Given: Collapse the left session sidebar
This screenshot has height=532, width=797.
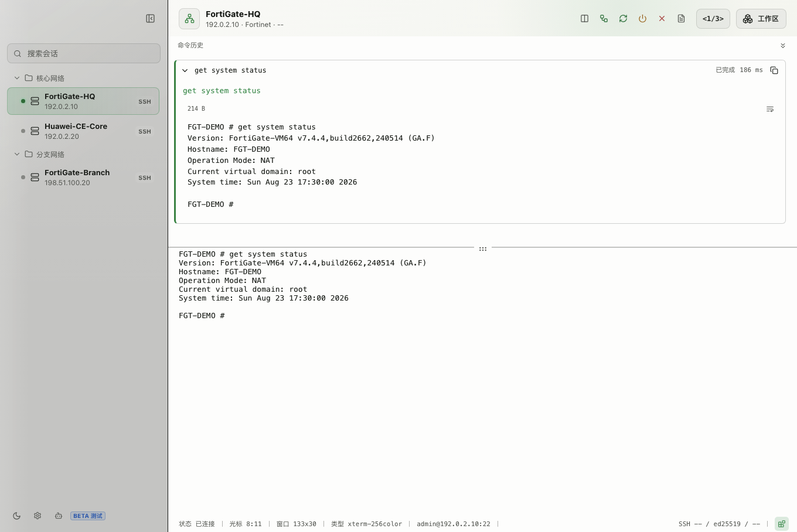Looking at the screenshot, I should point(150,19).
